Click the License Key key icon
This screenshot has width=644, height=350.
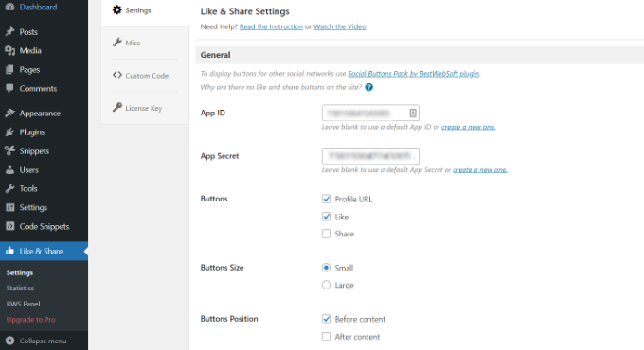click(117, 108)
